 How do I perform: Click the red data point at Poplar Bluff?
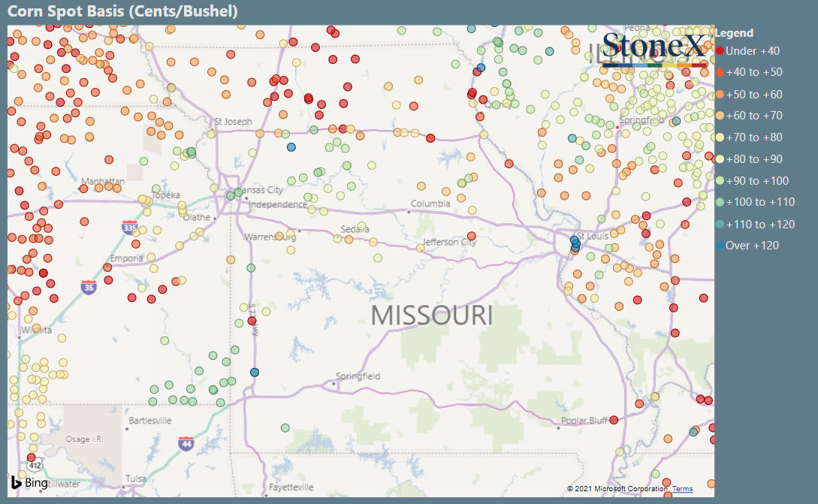click(614, 420)
